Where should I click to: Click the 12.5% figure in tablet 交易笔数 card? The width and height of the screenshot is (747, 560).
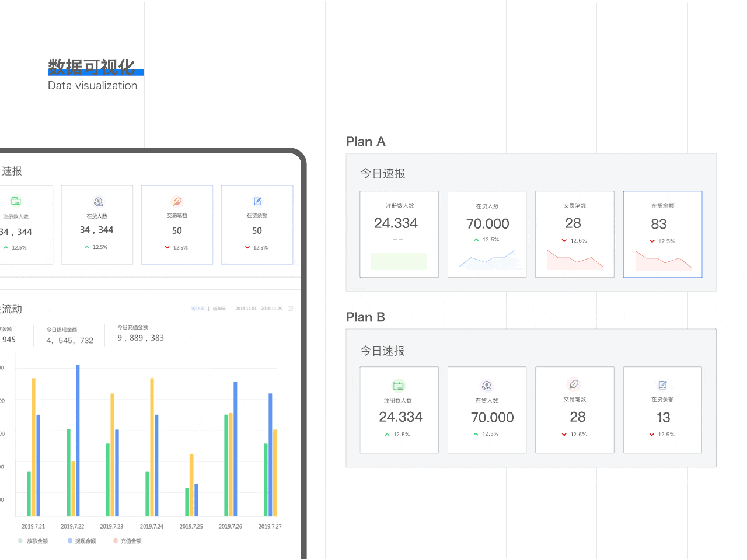coord(180,248)
